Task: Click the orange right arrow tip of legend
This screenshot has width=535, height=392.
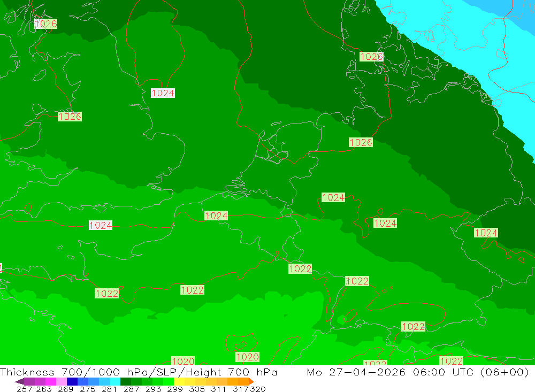Action: pos(251,381)
